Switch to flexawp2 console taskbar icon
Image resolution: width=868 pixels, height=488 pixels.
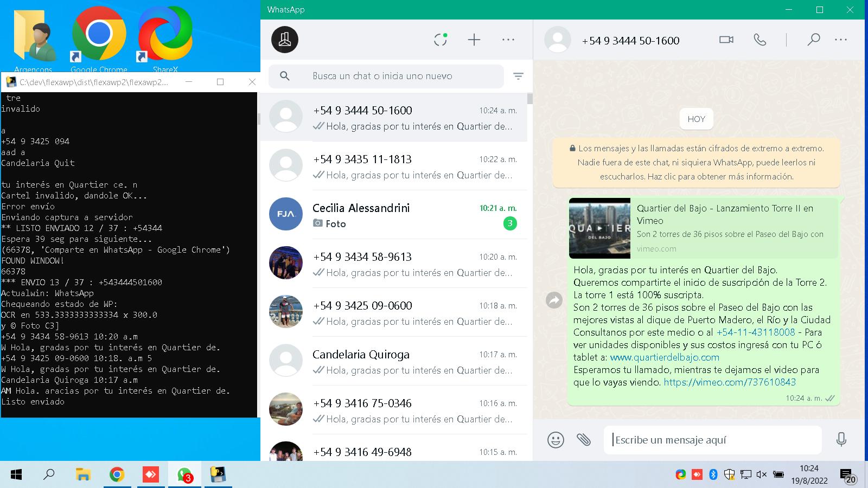[x=218, y=475]
